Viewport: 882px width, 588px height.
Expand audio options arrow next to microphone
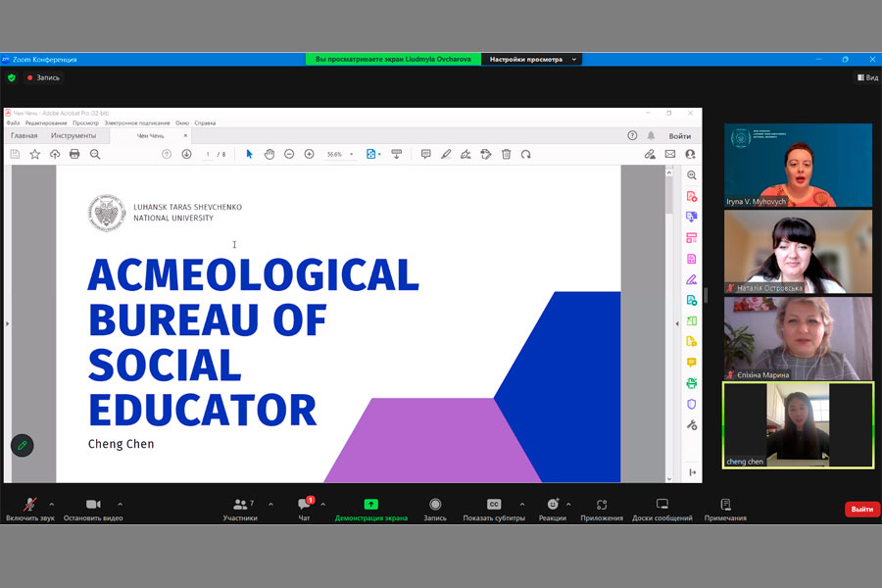click(51, 504)
